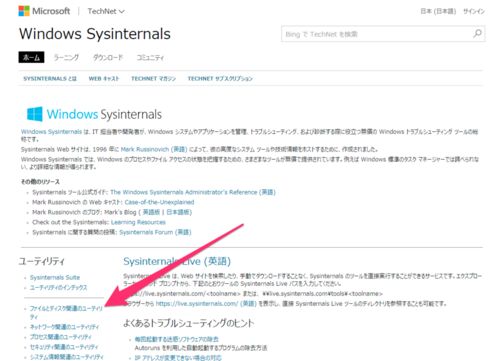This screenshot has width=500, height=361.
Task: Open the 日本 (日本語) language selector
Action: pos(438,11)
